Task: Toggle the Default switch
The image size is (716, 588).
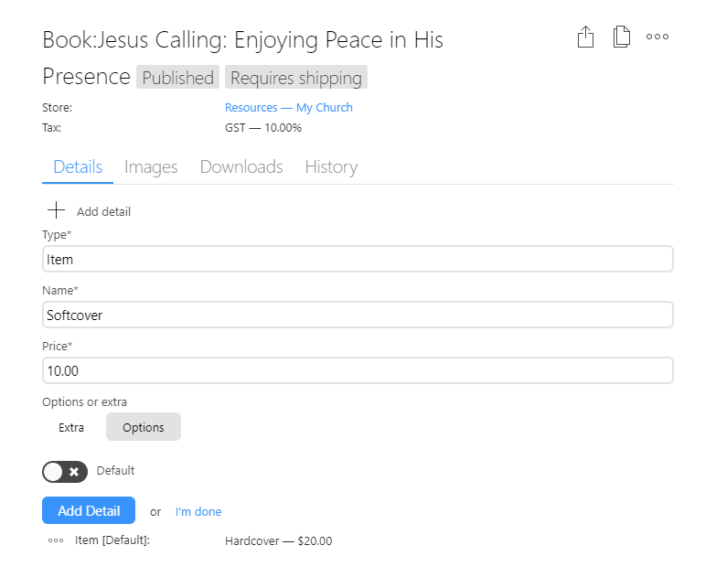Action: pos(65,472)
